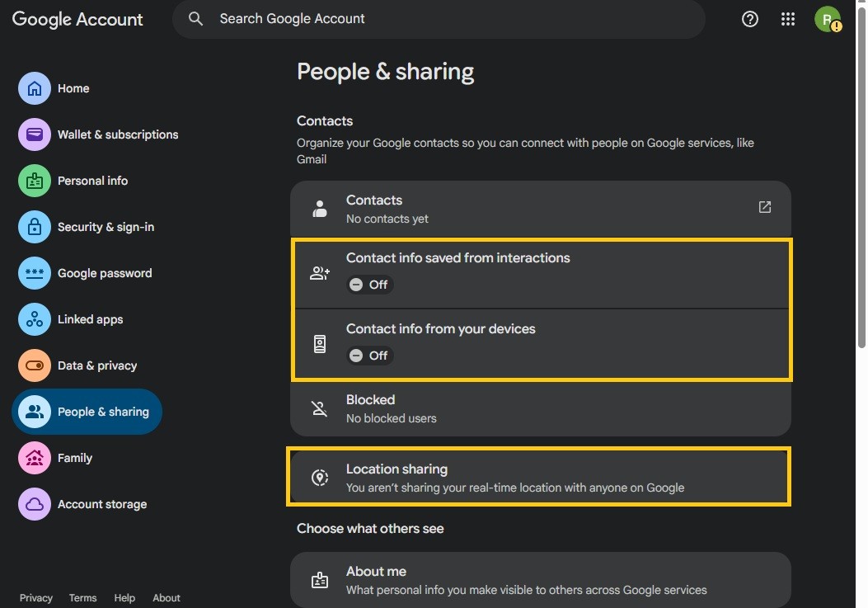Screen dimensions: 868x608
Task: Click the Family icon in sidebar
Action: pos(35,458)
